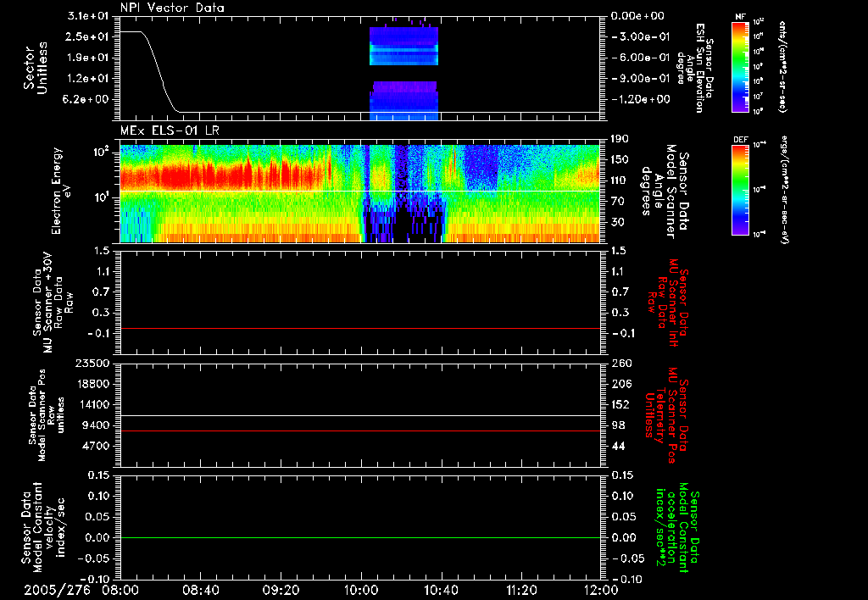Click the "1.9e+01" sector tick value
This screenshot has width=868, height=600.
87,58
